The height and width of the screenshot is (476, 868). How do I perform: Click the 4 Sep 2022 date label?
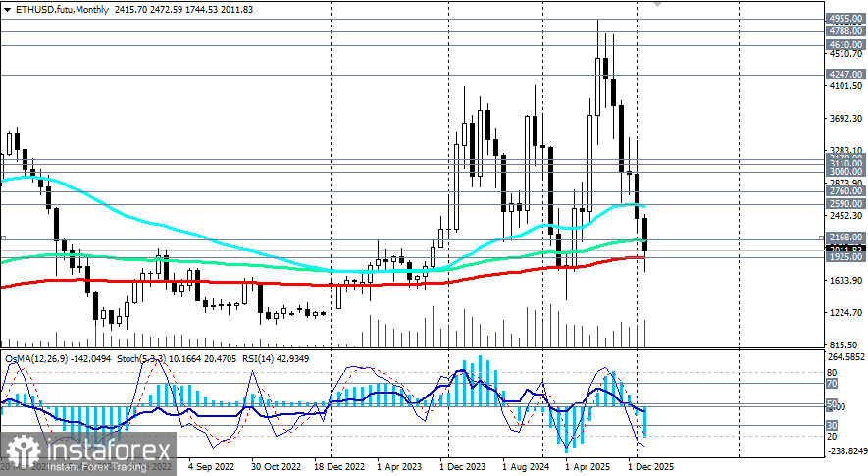[212, 466]
